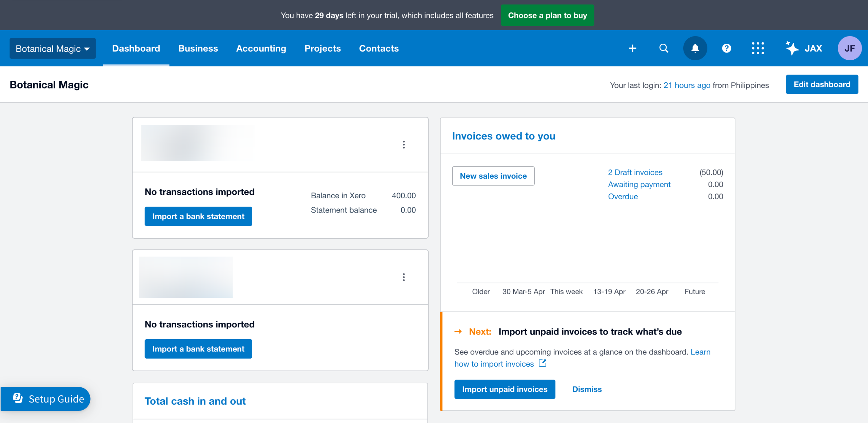The width and height of the screenshot is (868, 423).
Task: Open first bank account options menu
Action: [x=403, y=145]
